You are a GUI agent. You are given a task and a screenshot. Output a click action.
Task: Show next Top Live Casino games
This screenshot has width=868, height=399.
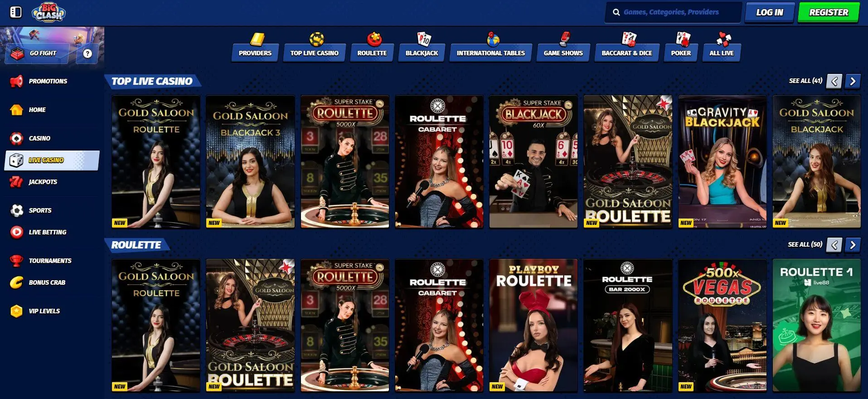pyautogui.click(x=853, y=81)
